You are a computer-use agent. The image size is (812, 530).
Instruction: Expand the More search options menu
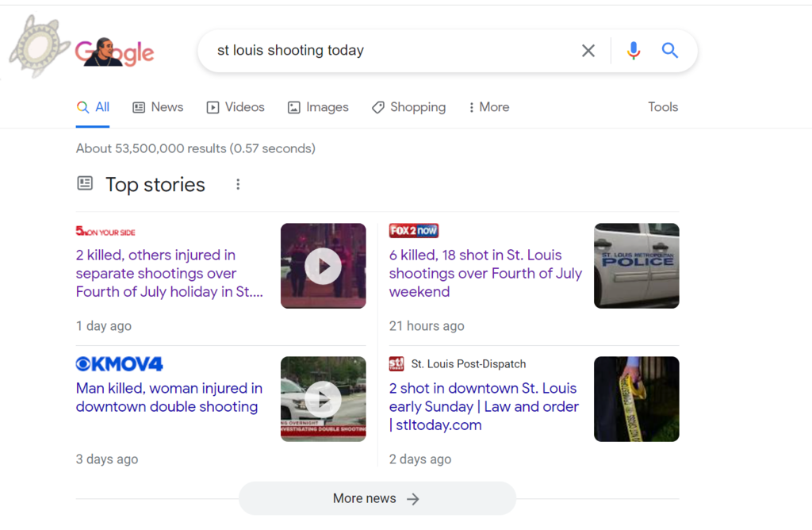[488, 107]
